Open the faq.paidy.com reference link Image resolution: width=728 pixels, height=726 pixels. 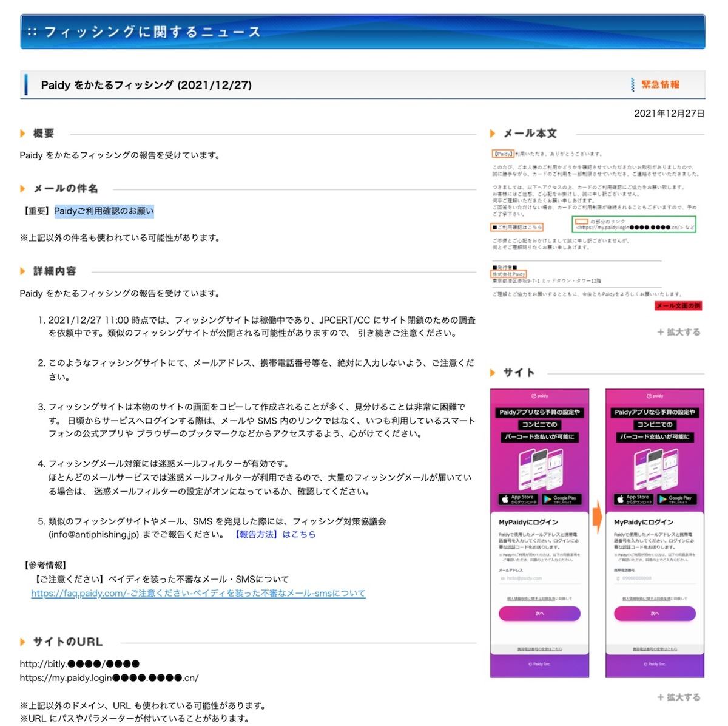(198, 593)
